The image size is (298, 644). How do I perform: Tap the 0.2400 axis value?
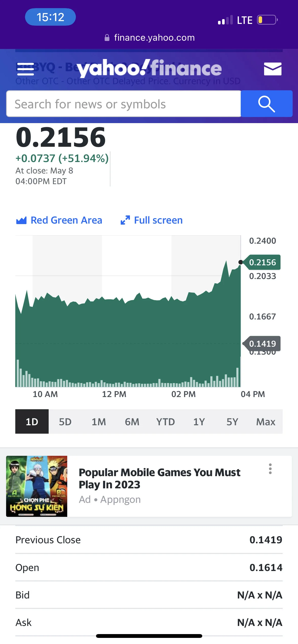[x=263, y=241]
